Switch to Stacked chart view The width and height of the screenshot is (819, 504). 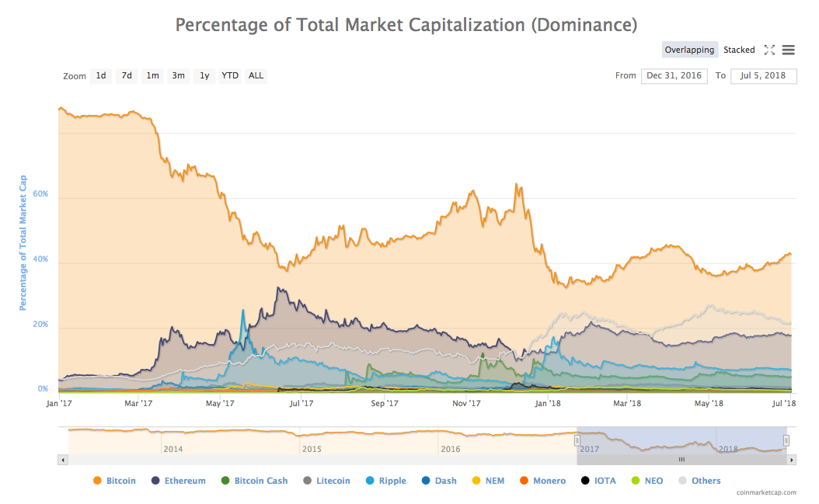(739, 50)
